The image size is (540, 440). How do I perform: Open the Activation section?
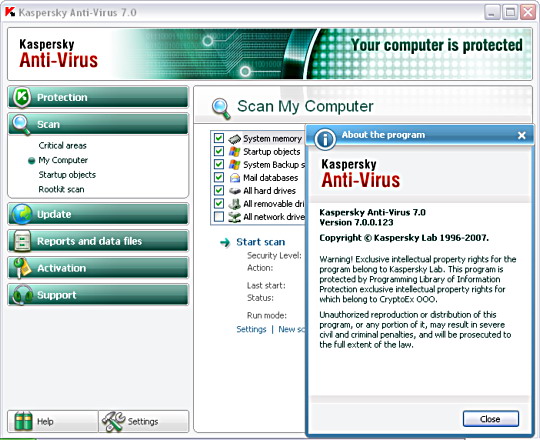(98, 268)
